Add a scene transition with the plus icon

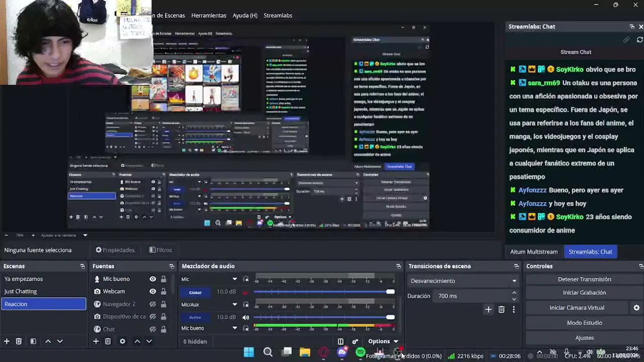(x=488, y=310)
